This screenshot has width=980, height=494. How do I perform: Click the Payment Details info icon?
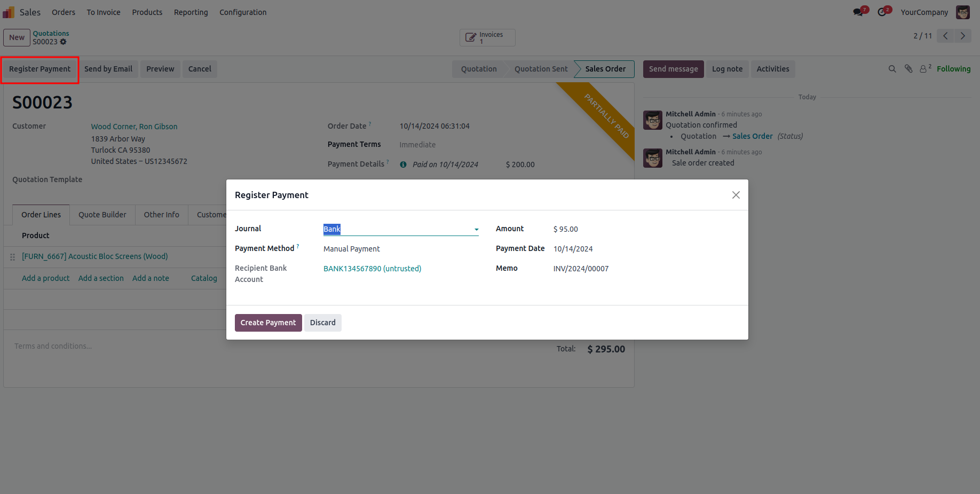point(404,164)
